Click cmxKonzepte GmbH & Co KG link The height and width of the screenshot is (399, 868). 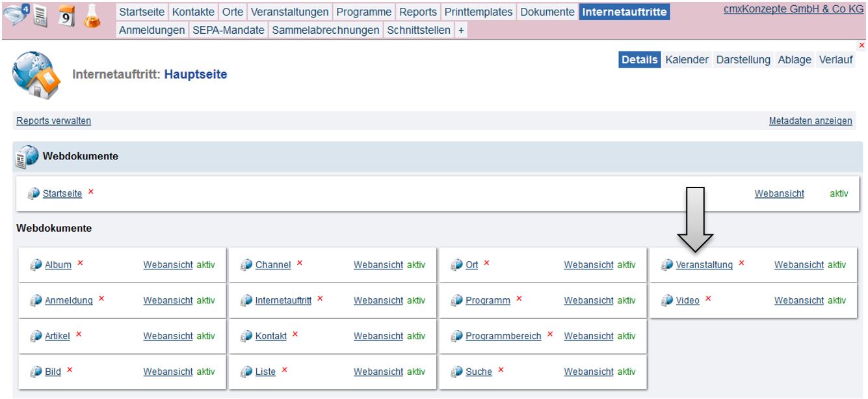pos(793,9)
